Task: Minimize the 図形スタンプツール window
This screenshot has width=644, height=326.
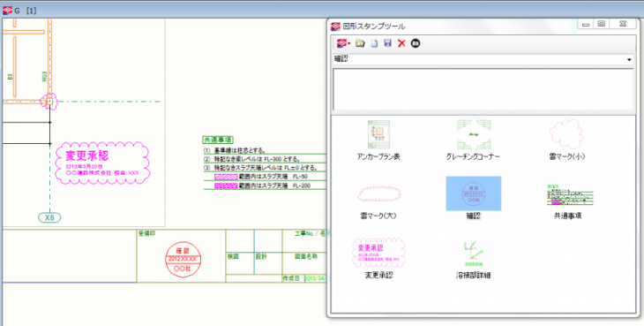Action: pyautogui.click(x=586, y=24)
